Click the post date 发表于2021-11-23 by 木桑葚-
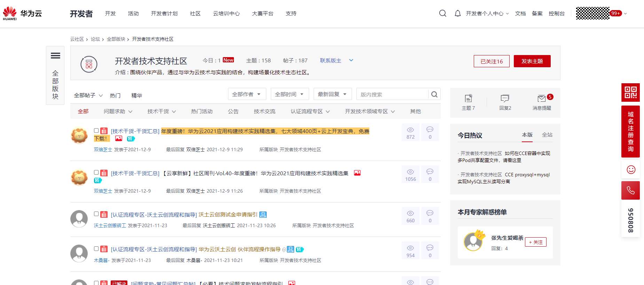Image resolution: width=644 pixels, height=285 pixels. click(131, 260)
